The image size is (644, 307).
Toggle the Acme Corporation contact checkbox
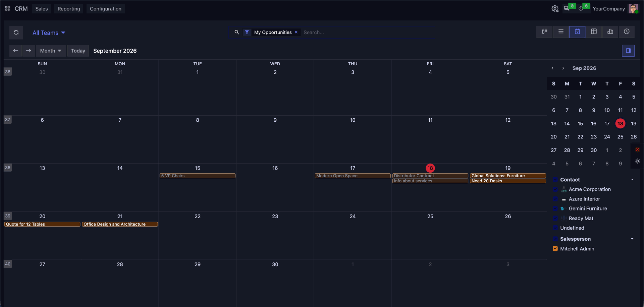point(555,189)
